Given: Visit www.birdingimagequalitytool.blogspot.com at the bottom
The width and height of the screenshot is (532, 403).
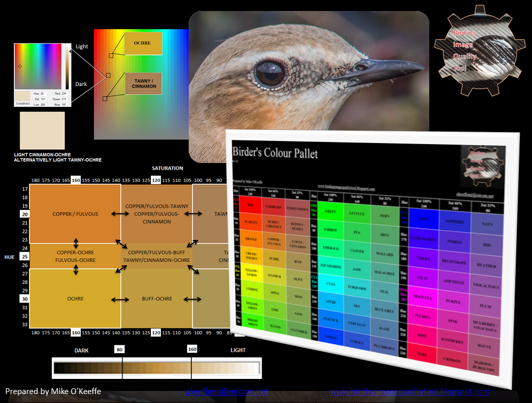Looking at the screenshot, I should tap(410, 391).
